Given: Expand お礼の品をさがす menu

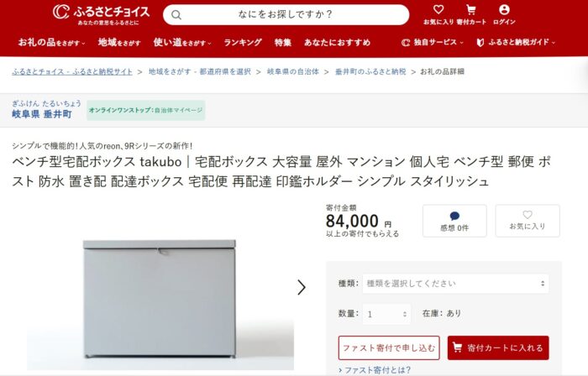Looking at the screenshot, I should [52, 42].
